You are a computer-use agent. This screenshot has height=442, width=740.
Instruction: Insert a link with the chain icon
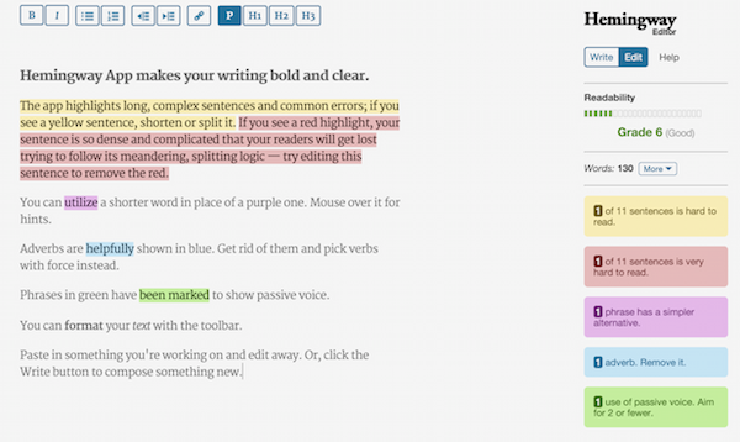[199, 16]
